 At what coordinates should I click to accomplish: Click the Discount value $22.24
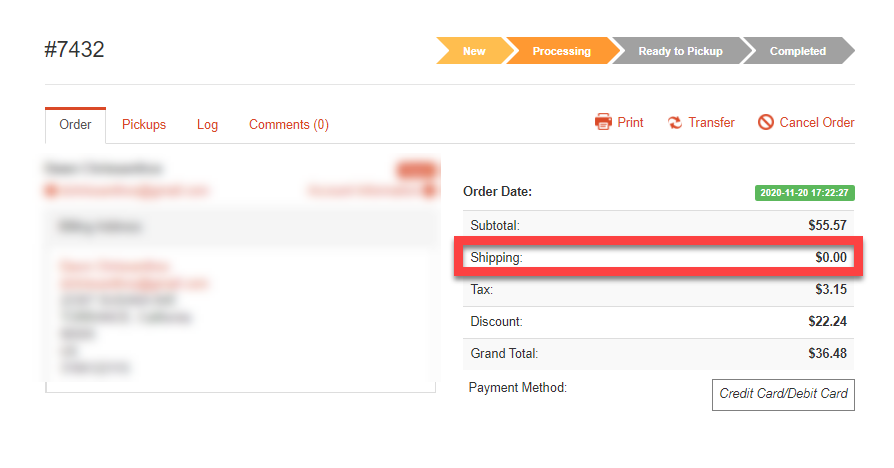(827, 322)
